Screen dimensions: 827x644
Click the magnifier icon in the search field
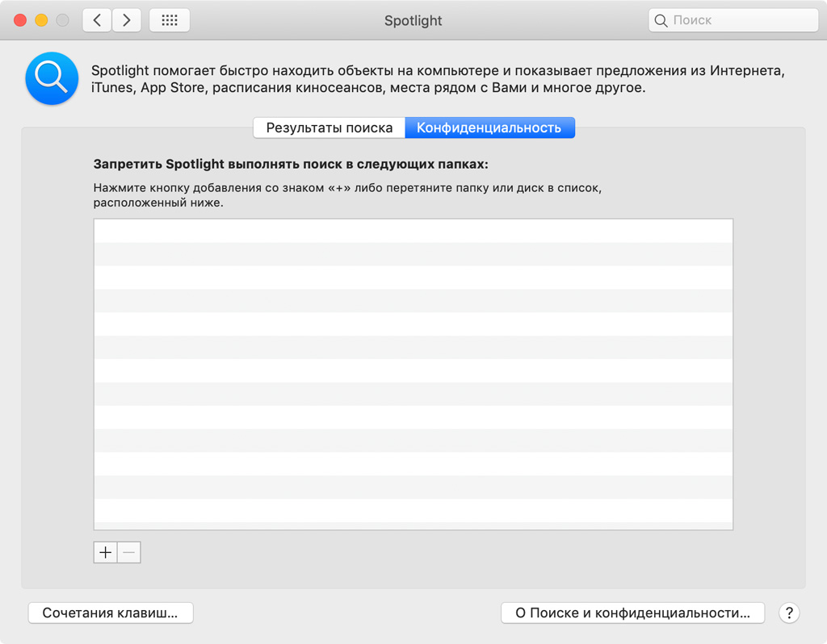(x=661, y=20)
